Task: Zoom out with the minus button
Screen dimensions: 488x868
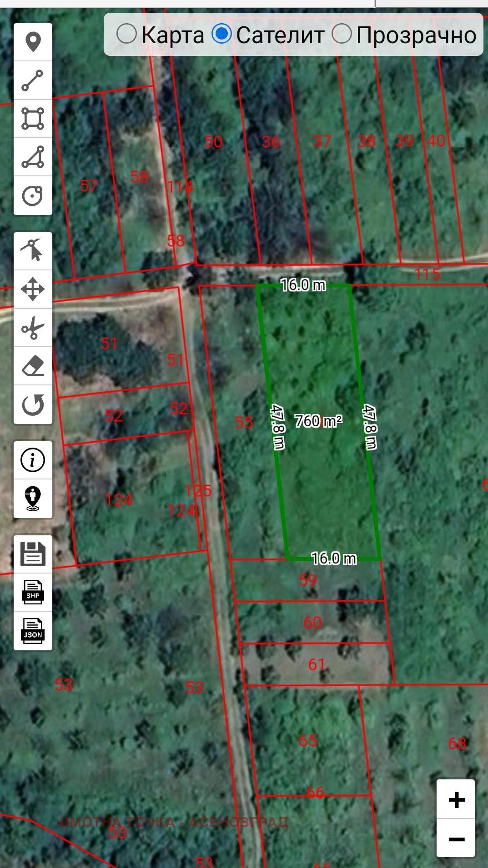Action: pyautogui.click(x=456, y=838)
